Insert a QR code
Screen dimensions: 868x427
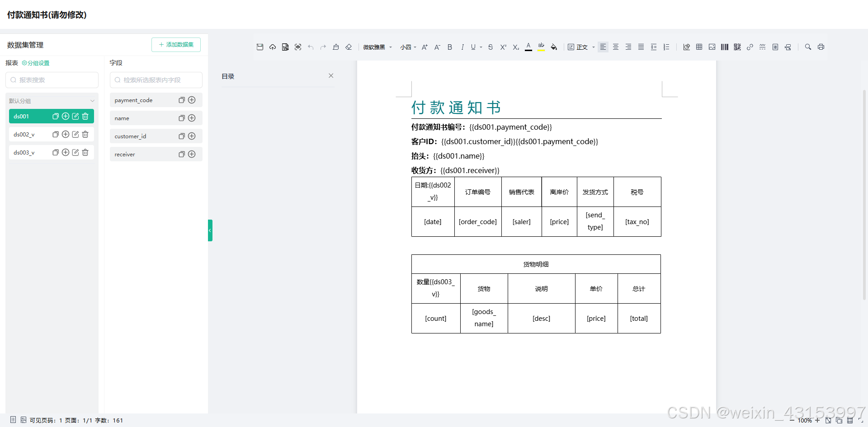[x=737, y=47]
